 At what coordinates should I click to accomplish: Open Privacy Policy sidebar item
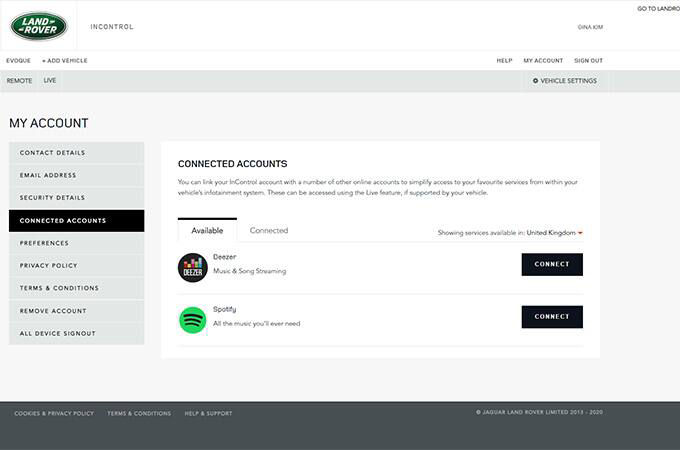point(76,265)
